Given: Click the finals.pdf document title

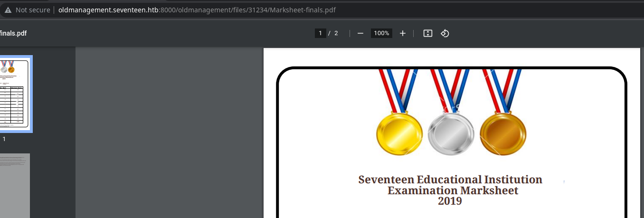Looking at the screenshot, I should 13,33.
